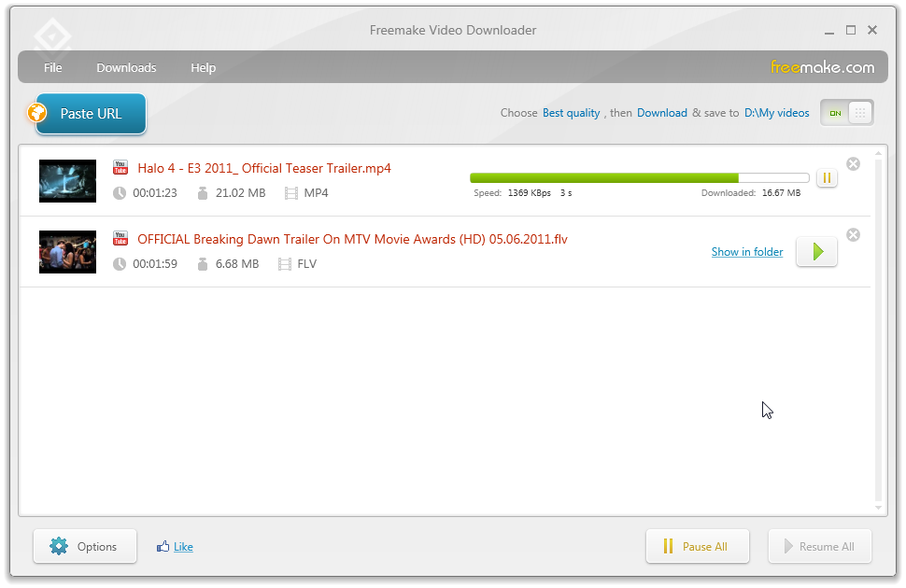906x588 pixels.
Task: Change the Best quality setting
Action: [571, 113]
